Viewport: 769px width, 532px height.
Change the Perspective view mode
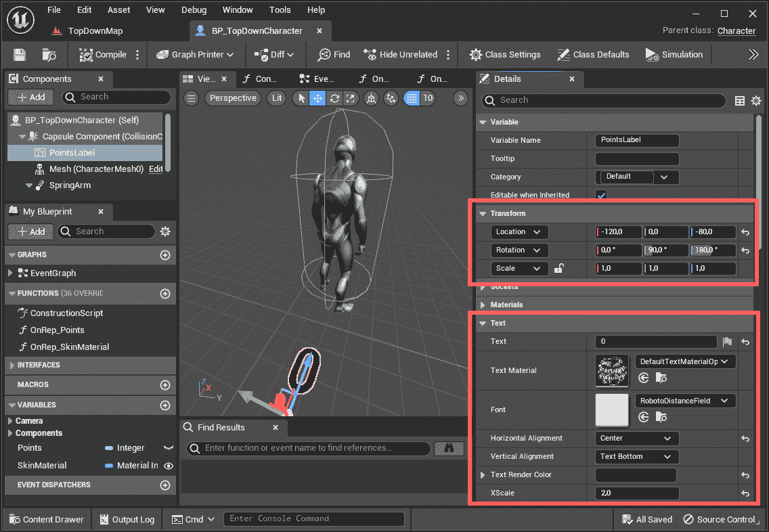pyautogui.click(x=233, y=98)
